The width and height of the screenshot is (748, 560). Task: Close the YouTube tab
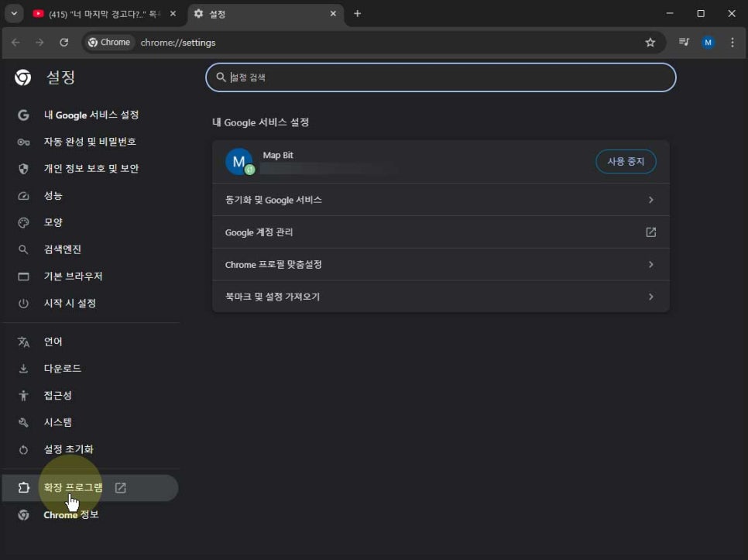pyautogui.click(x=173, y=14)
